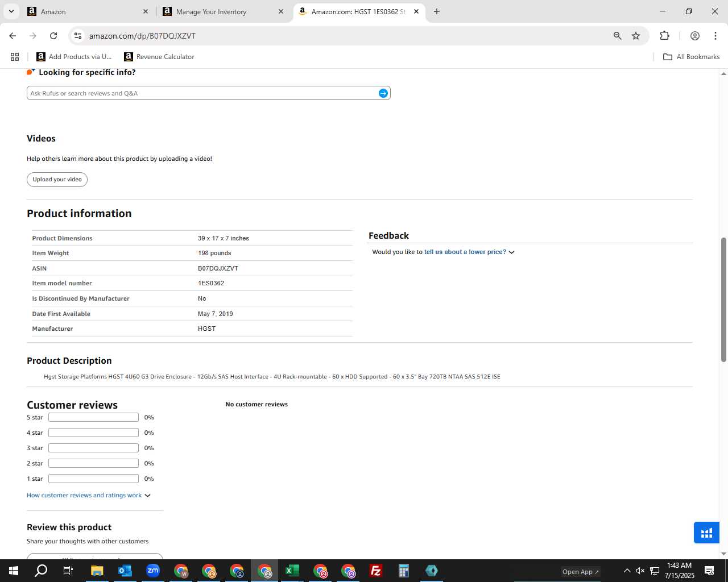Submit the Rufus search arrow button

pos(383,93)
